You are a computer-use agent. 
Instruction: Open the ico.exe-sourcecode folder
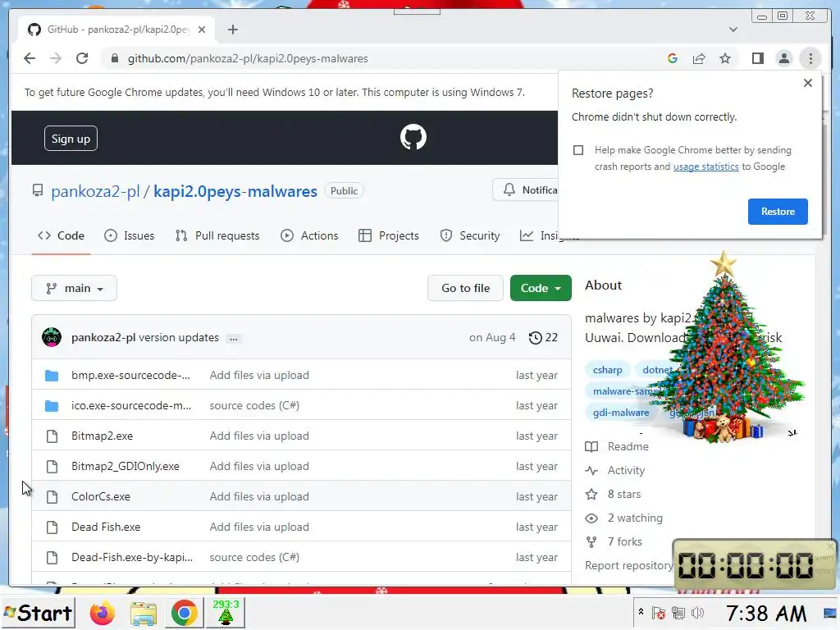[130, 405]
